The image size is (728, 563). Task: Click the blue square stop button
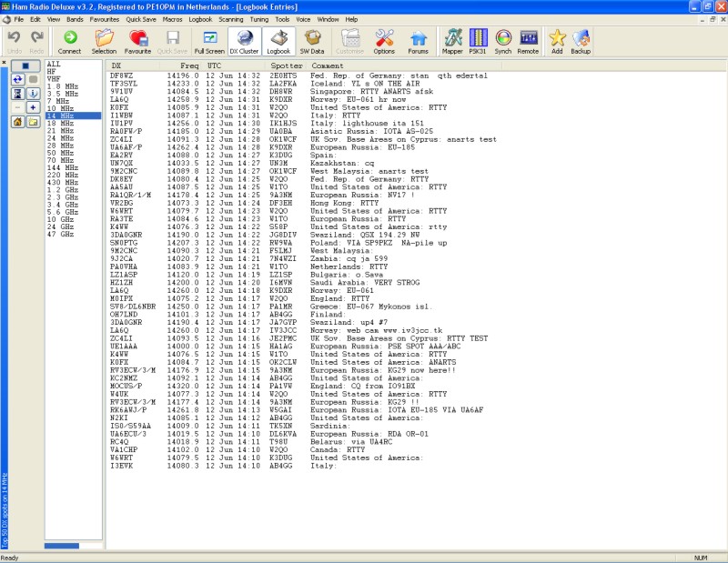(x=25, y=65)
